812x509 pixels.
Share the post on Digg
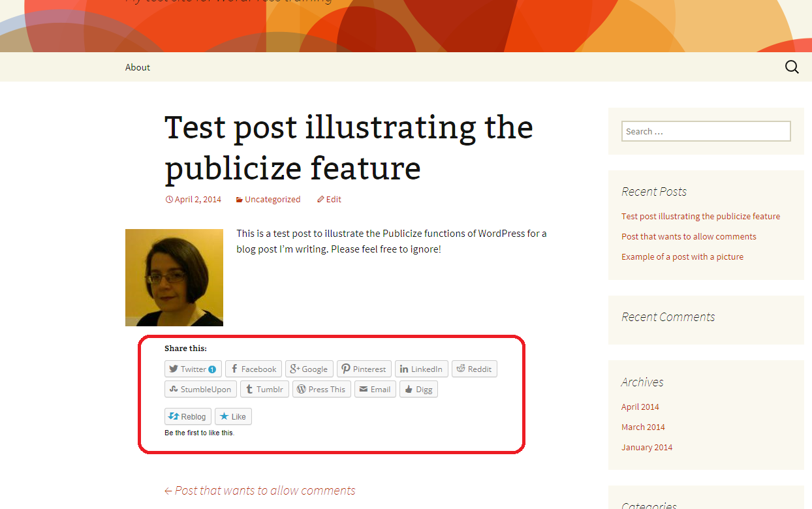[x=418, y=390]
